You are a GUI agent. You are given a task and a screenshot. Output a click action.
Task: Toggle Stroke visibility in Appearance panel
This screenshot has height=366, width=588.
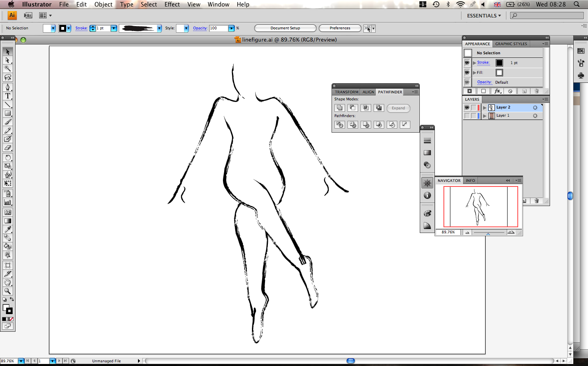467,63
